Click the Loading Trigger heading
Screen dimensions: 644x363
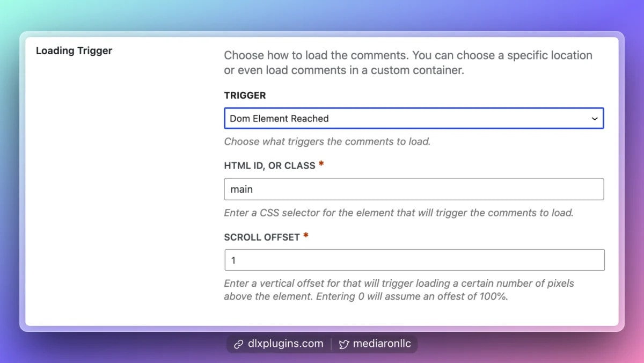[74, 50]
